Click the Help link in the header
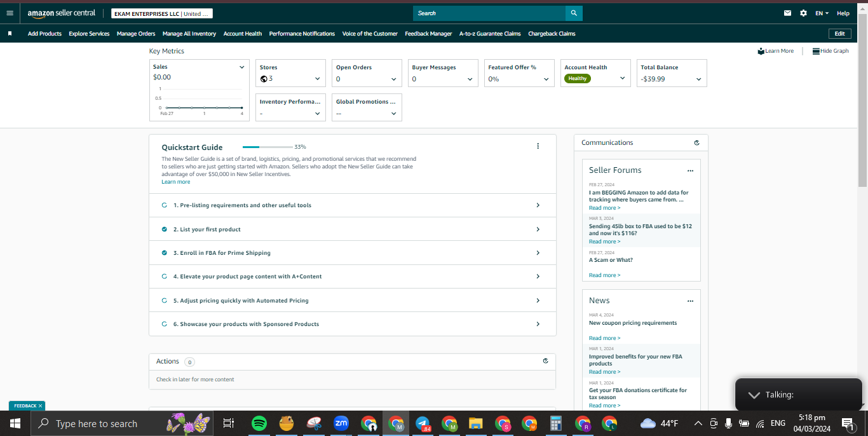Screen dimensions: 868x436 coord(843,13)
